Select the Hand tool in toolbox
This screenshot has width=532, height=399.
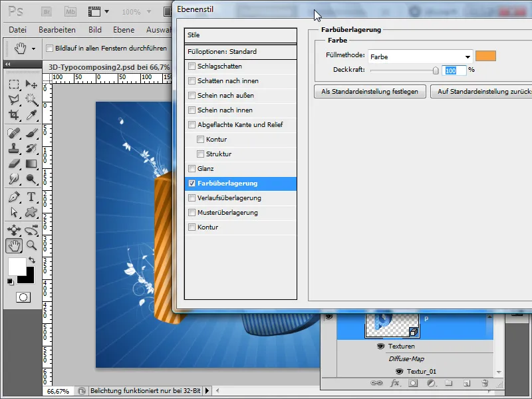tap(14, 245)
